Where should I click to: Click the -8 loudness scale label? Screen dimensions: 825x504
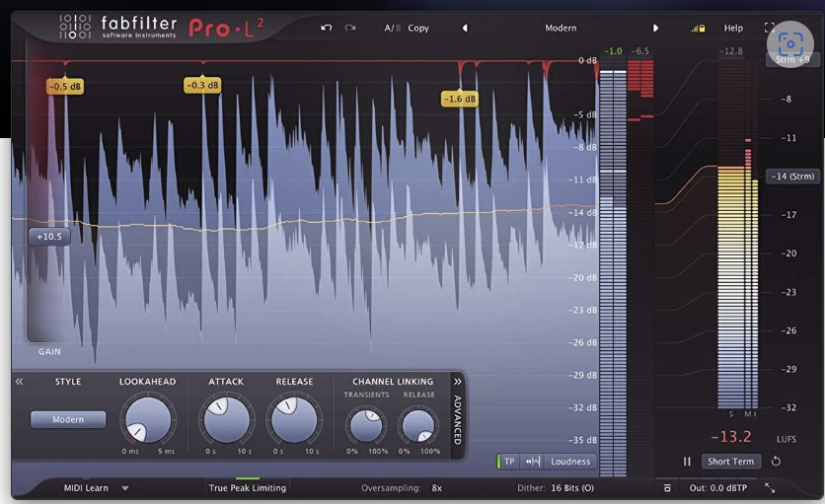click(x=787, y=99)
